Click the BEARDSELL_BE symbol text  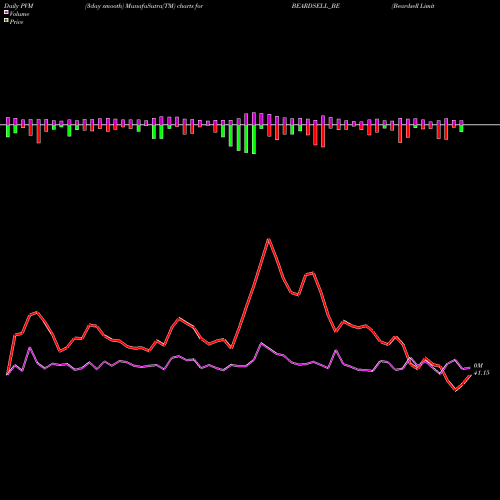click(316, 6)
